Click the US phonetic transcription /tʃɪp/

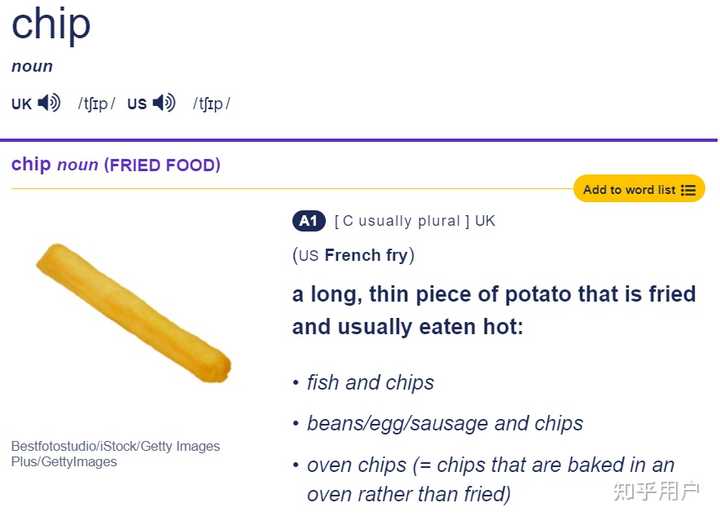pyautogui.click(x=211, y=104)
